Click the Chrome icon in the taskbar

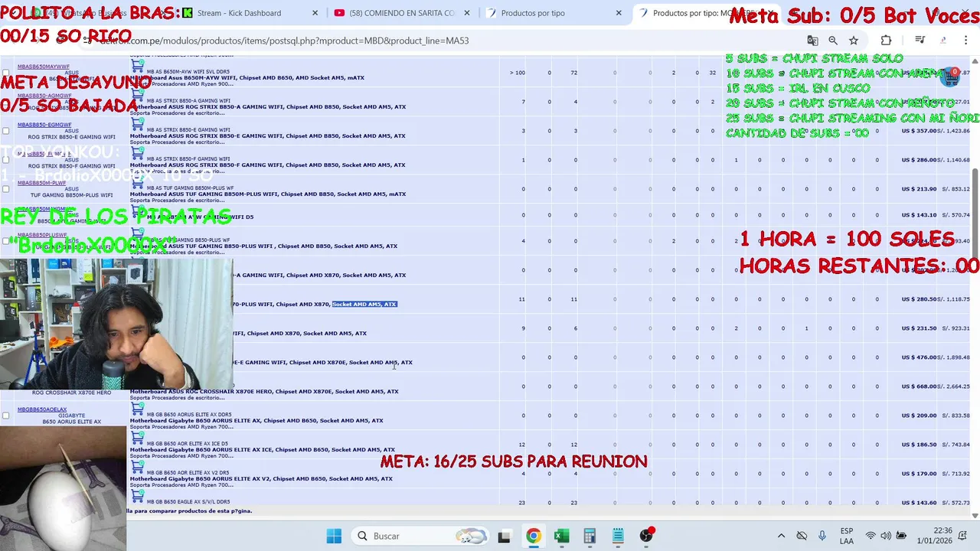pos(533,536)
